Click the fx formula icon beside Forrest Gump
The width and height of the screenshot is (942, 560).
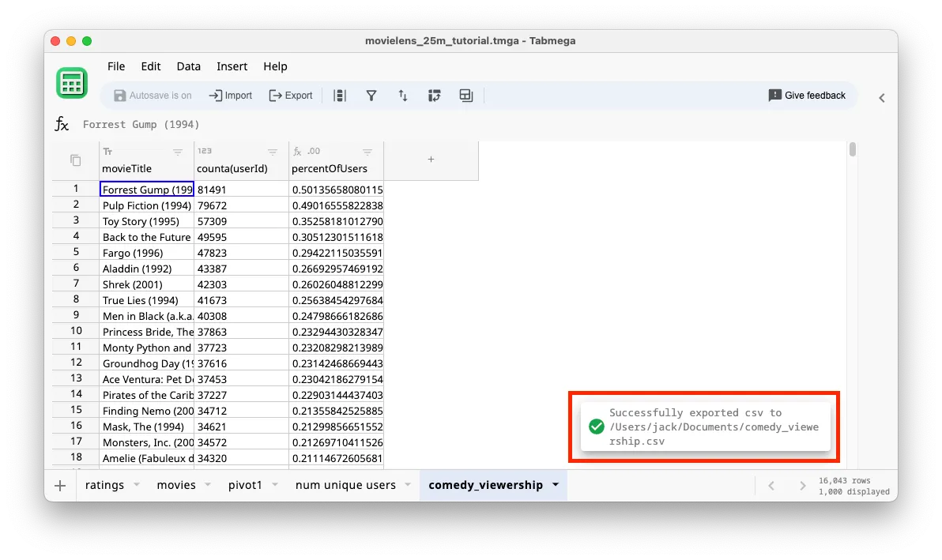coord(62,124)
